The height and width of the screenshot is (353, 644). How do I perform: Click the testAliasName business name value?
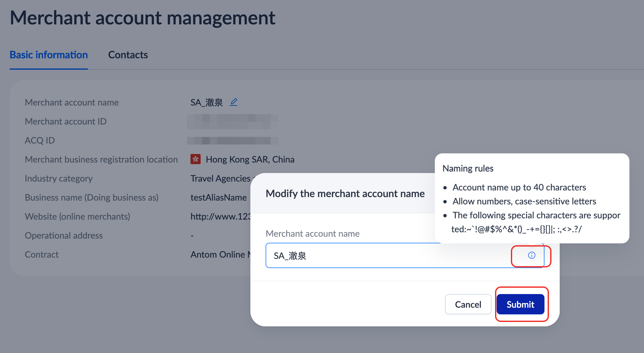[218, 197]
